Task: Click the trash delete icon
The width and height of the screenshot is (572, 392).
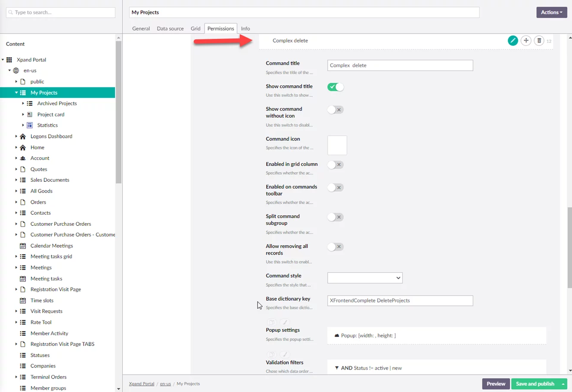Action: tap(539, 40)
